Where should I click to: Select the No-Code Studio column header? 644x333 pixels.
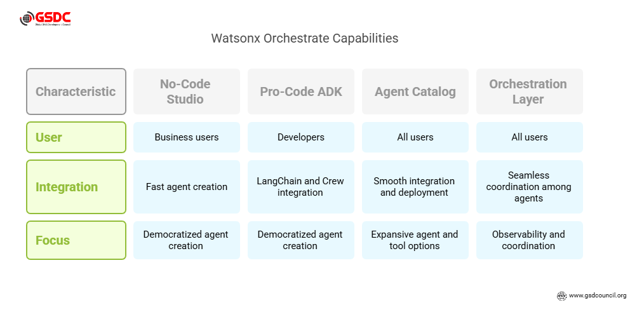(186, 92)
